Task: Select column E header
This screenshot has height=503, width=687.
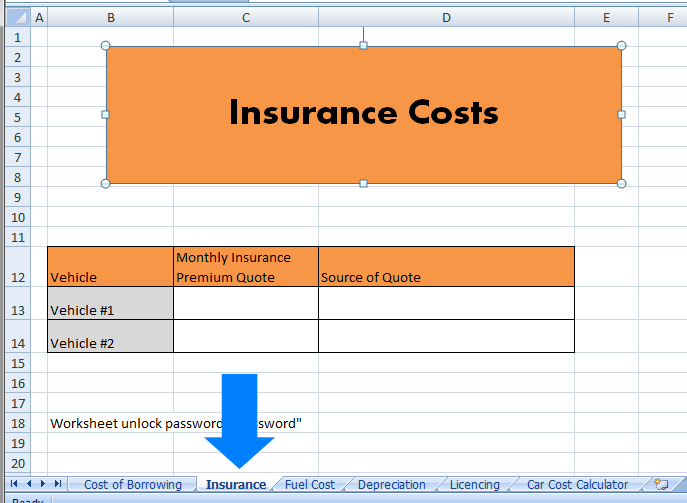Action: click(x=606, y=18)
